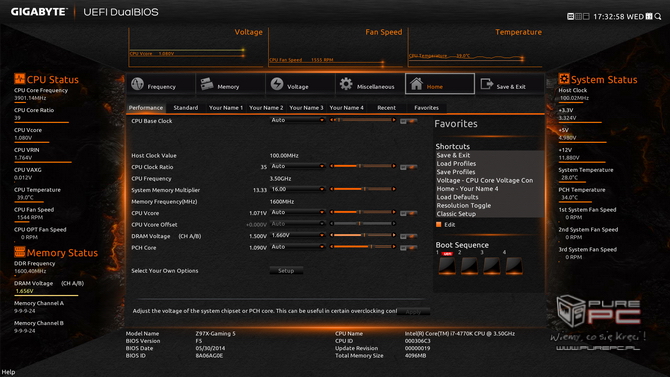The height and width of the screenshot is (377, 670).
Task: Toggle keyboard input mode for CPU Base Clock
Action: coord(408,121)
